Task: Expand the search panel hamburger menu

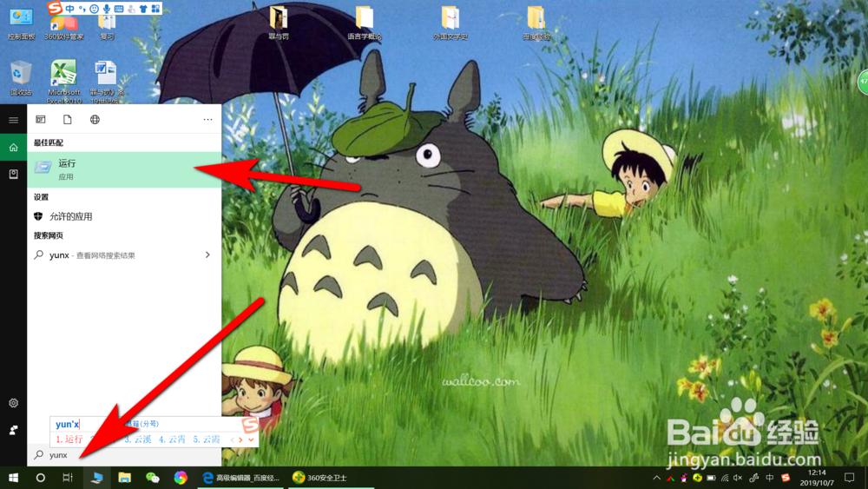Action: pos(13,120)
